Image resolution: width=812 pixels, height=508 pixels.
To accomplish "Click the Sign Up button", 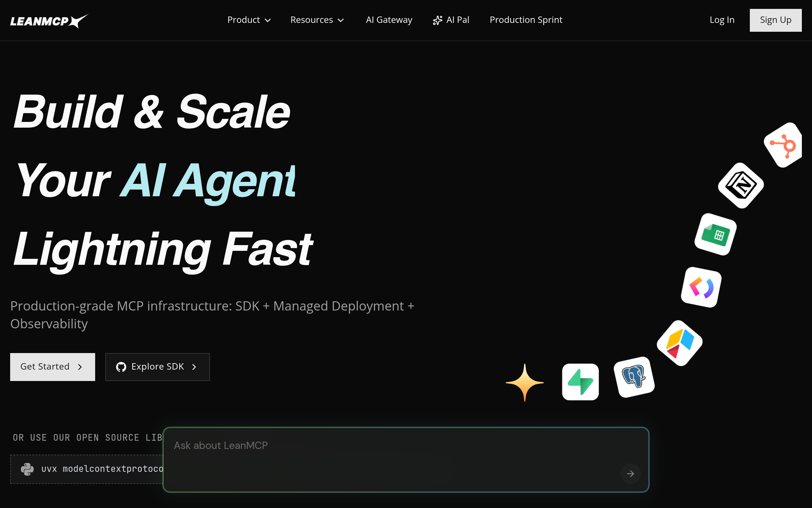I will pos(776,20).
